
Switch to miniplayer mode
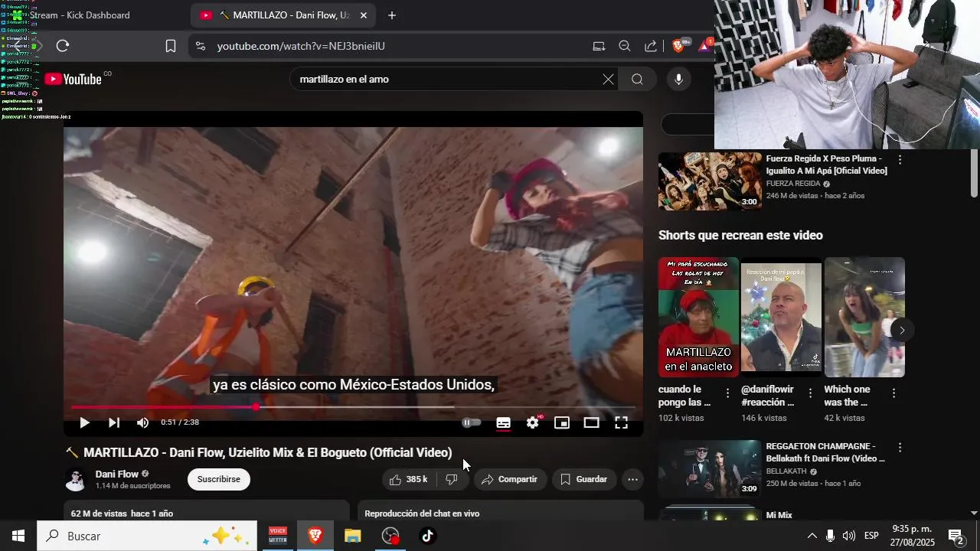pyautogui.click(x=562, y=422)
